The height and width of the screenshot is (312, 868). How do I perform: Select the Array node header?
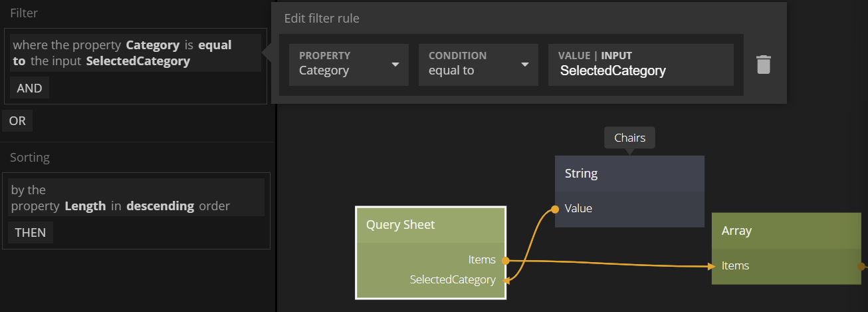point(786,231)
